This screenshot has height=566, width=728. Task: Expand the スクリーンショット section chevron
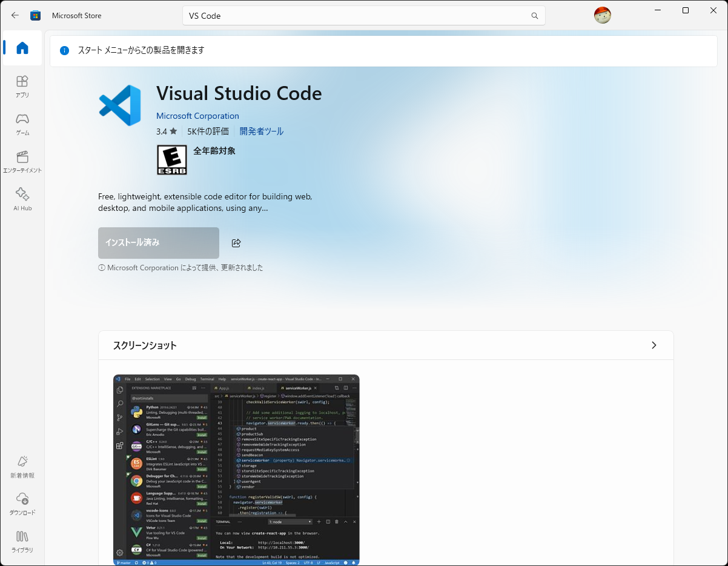[654, 345]
